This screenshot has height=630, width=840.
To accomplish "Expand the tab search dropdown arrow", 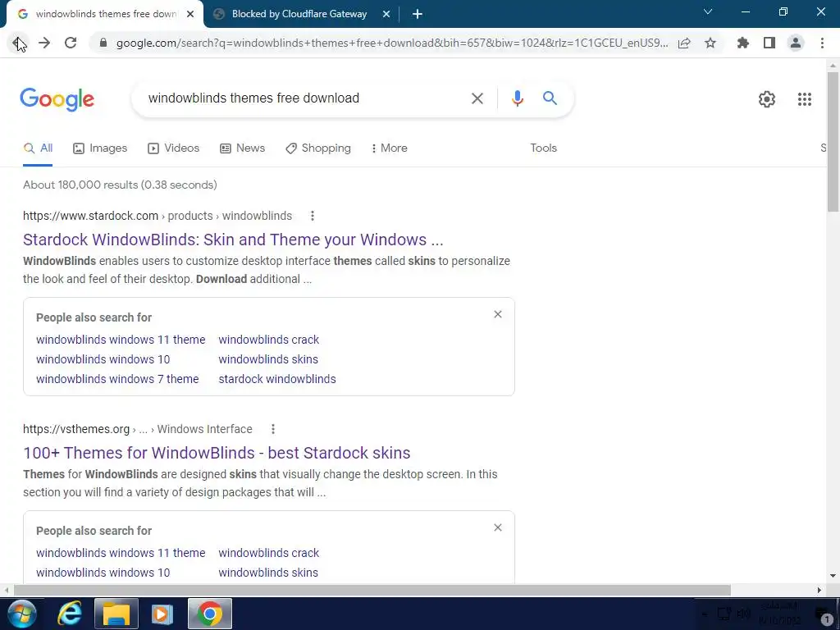I will [708, 11].
